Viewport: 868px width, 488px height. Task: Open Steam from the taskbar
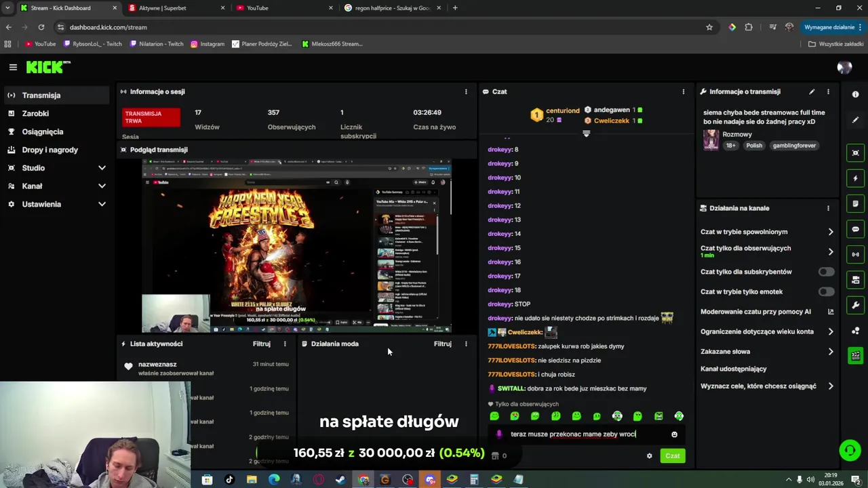pos(340,480)
